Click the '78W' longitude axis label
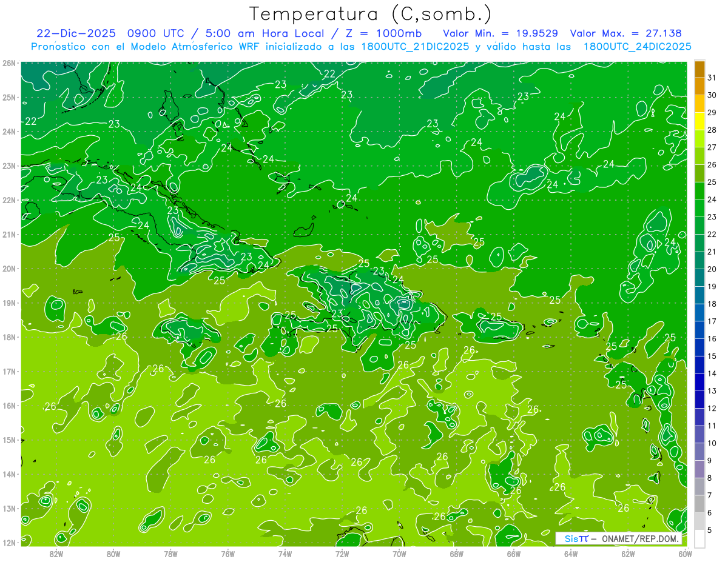Viewport: 728px width, 562px height. coord(170,554)
